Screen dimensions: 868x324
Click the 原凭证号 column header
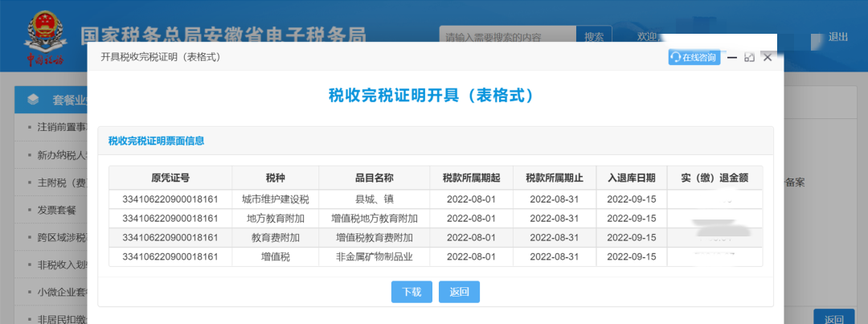coord(170,178)
